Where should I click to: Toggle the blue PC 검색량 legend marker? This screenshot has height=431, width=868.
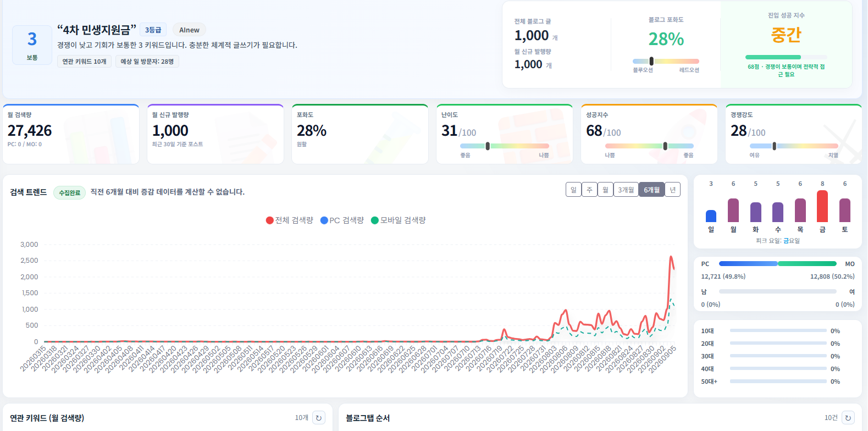coord(324,220)
